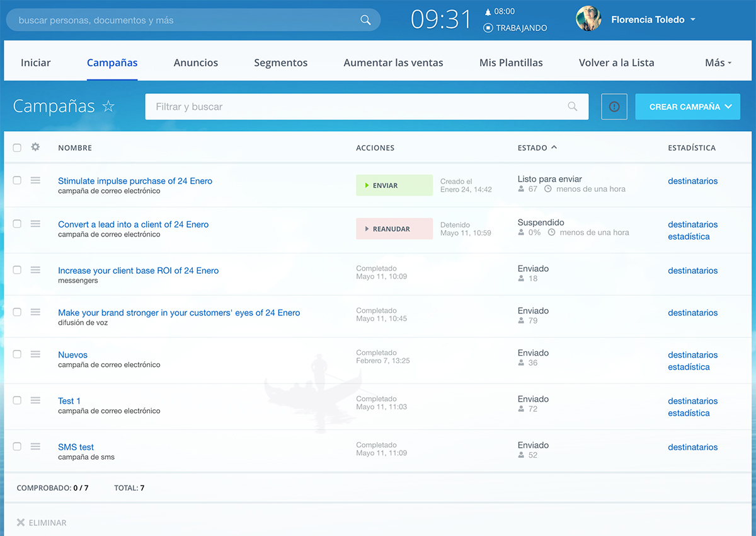The image size is (756, 536).
Task: Open table settings gear icon
Action: (x=35, y=147)
